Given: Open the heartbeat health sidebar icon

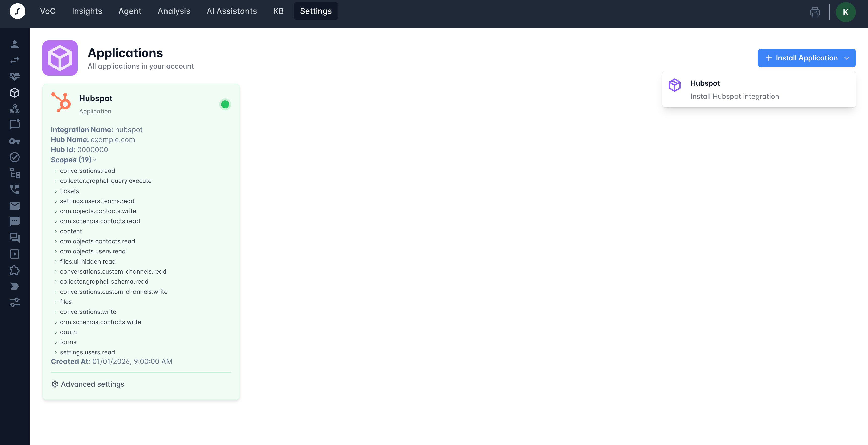Looking at the screenshot, I should (15, 77).
